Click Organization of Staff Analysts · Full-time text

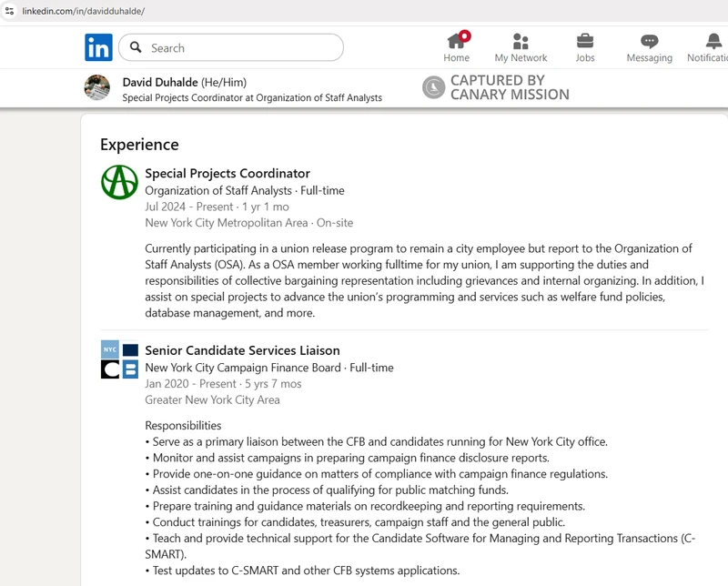point(244,190)
